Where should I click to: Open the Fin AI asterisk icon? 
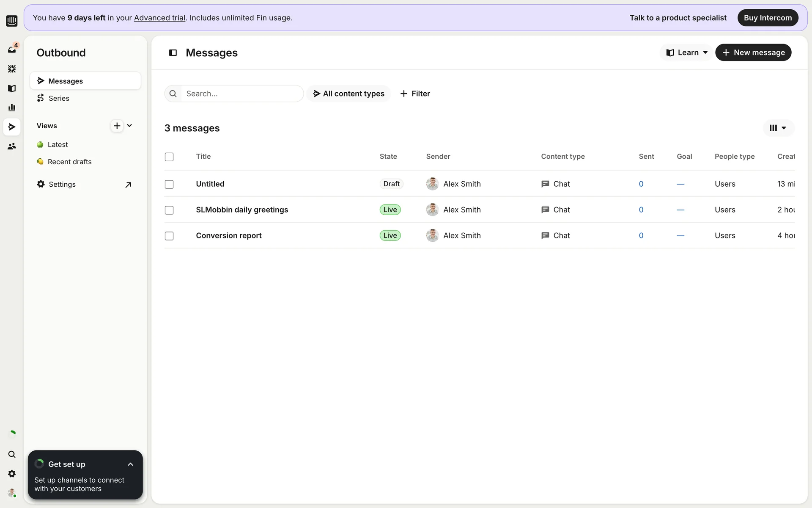point(12,69)
